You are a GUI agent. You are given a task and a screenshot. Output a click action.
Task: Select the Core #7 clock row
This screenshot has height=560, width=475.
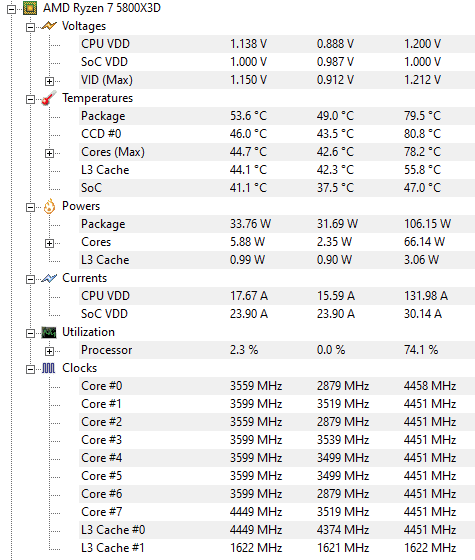(x=277, y=512)
